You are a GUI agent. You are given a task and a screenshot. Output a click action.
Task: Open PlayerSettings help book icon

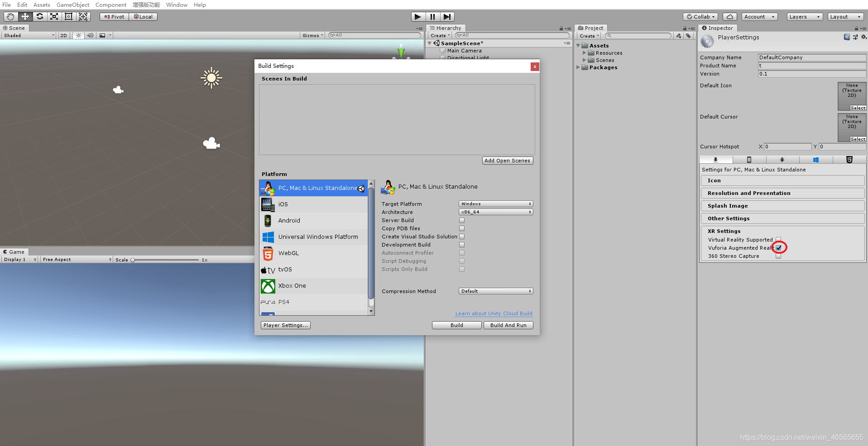(x=847, y=37)
